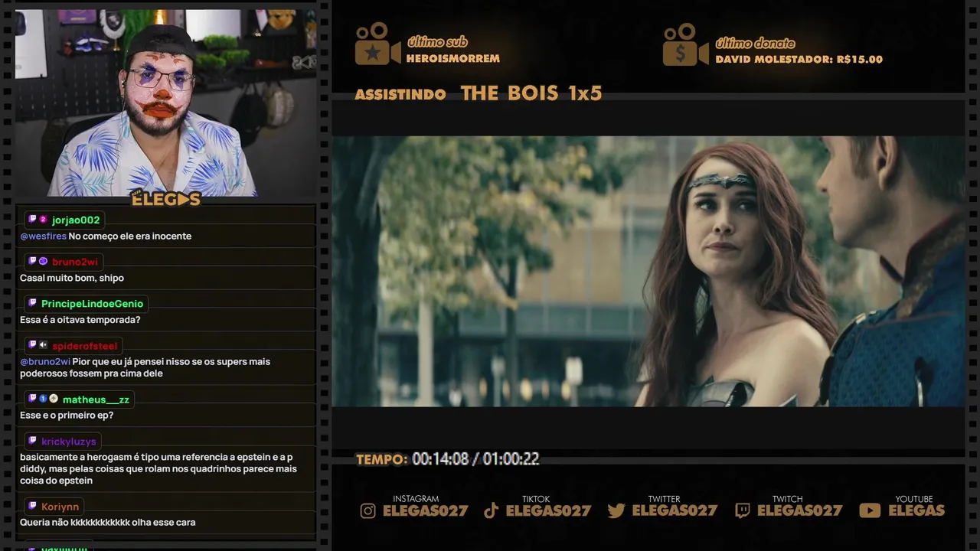Click the @wesfires mention in chat

point(43,236)
